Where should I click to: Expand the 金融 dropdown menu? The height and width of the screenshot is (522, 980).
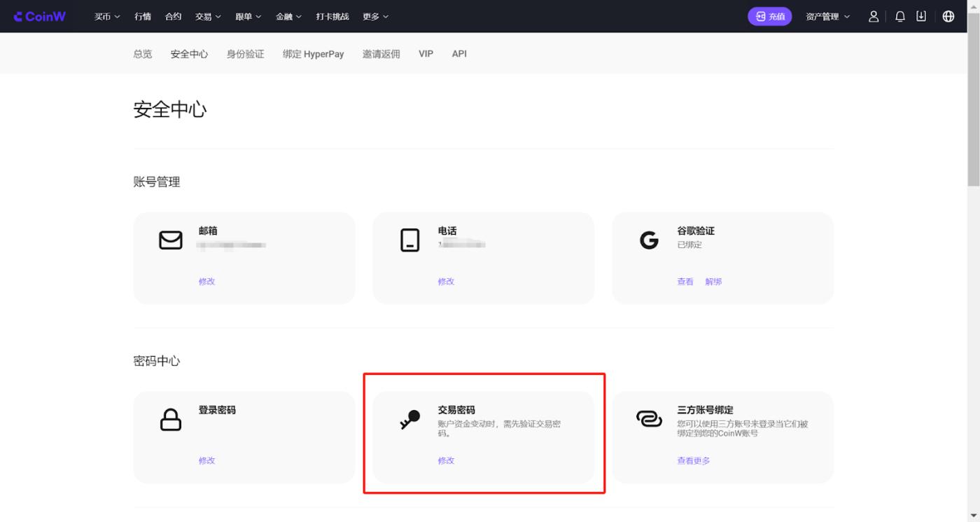tap(288, 16)
